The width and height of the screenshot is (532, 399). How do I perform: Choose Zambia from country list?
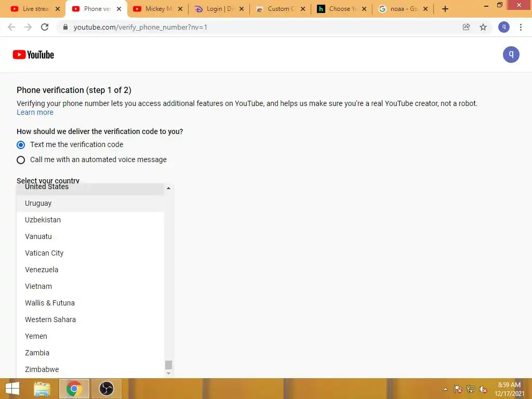coord(90,353)
